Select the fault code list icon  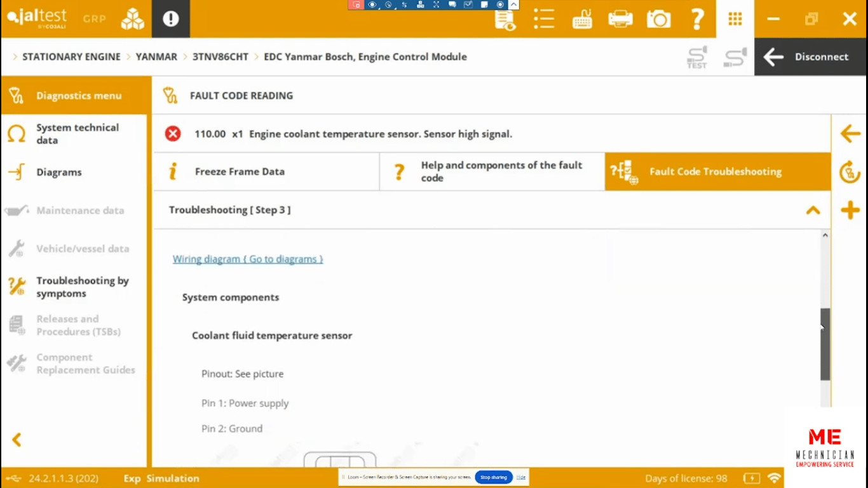pos(544,19)
